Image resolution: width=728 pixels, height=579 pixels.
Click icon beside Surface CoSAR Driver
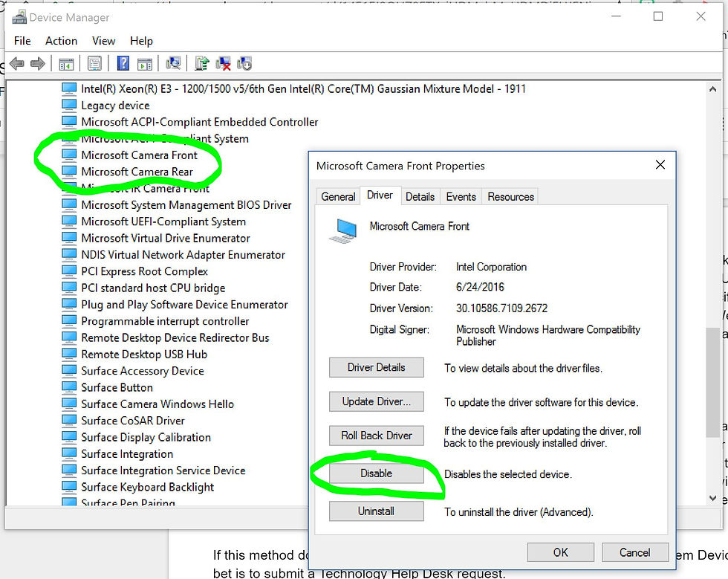point(69,420)
